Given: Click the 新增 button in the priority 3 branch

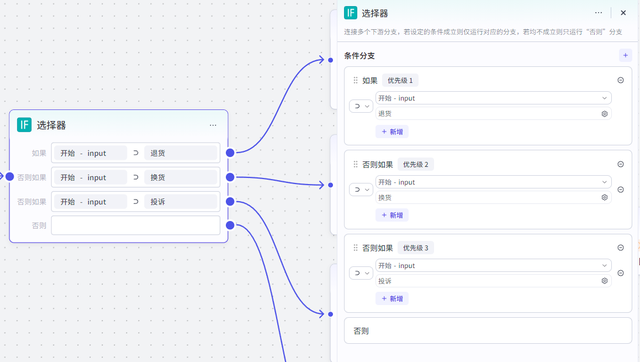Looking at the screenshot, I should (392, 298).
